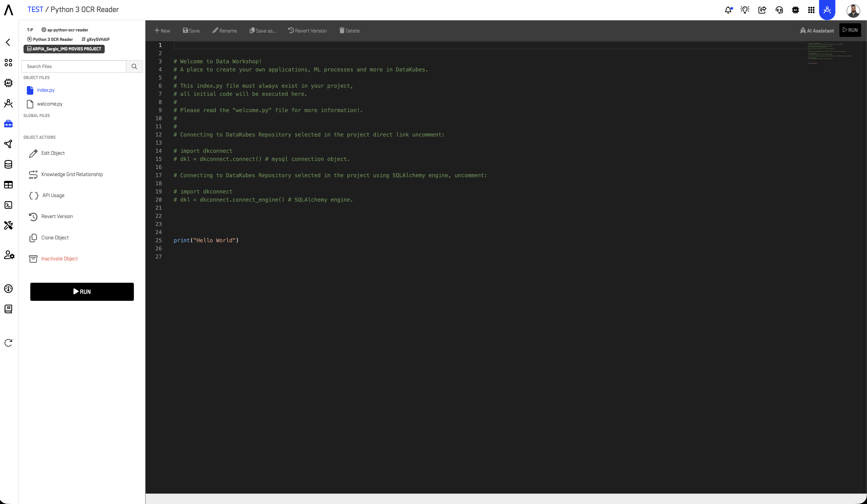
Task: Open the terminal icon in left sidebar
Action: pyautogui.click(x=8, y=205)
